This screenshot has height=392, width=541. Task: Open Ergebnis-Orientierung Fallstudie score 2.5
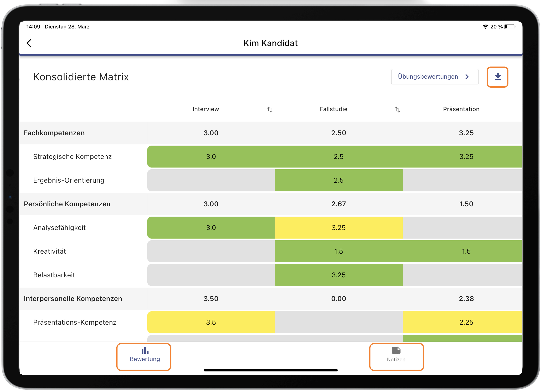click(x=339, y=180)
